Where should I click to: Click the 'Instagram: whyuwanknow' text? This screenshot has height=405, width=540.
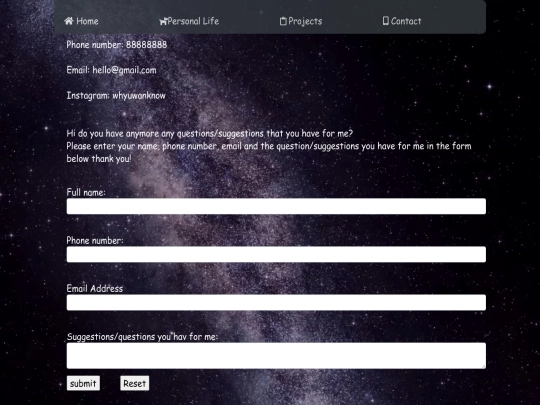tap(116, 95)
